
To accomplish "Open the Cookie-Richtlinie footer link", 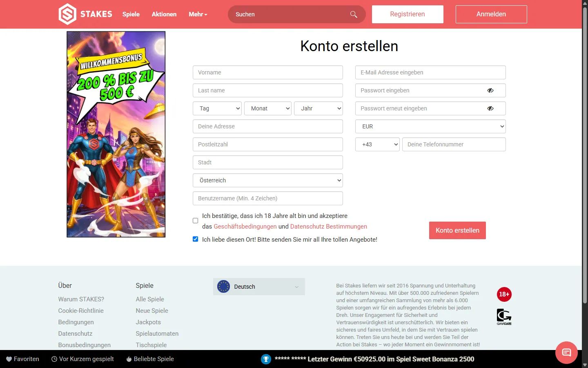I will 81,311.
